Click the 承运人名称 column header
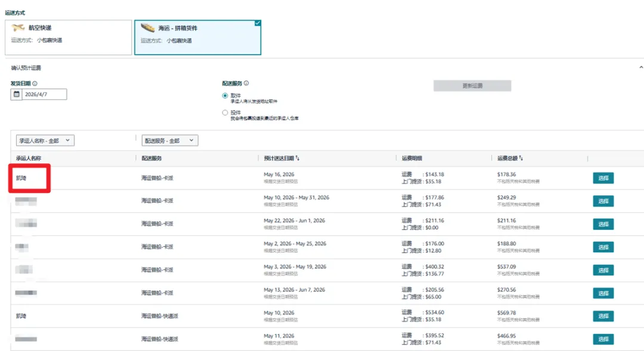This screenshot has height=351, width=644. 29,158
